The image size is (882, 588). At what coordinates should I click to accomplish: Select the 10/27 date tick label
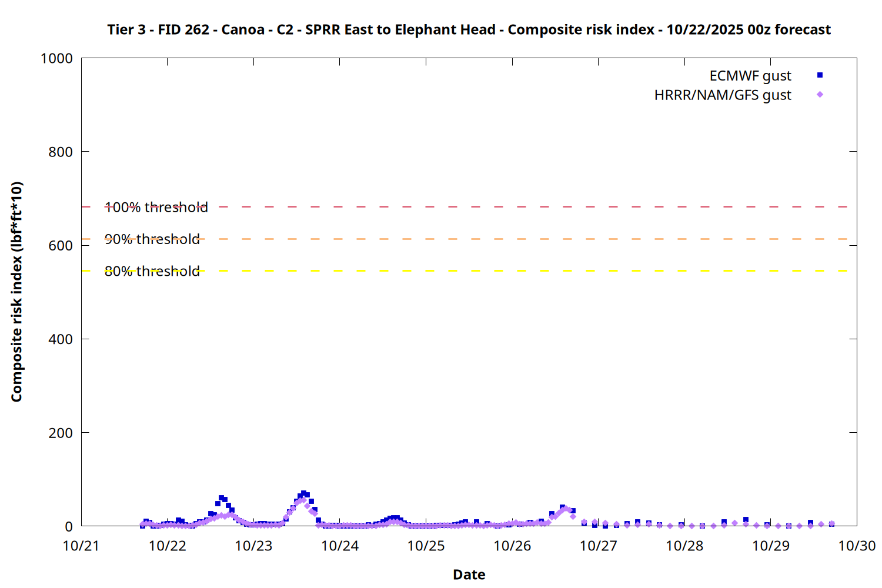pyautogui.click(x=598, y=546)
